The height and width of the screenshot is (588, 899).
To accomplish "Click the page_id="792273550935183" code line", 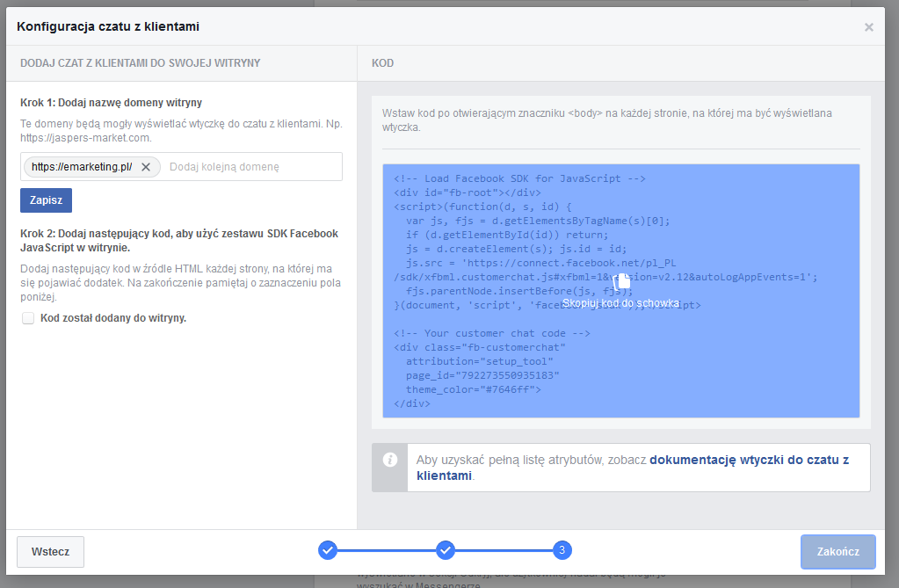I will click(x=482, y=375).
